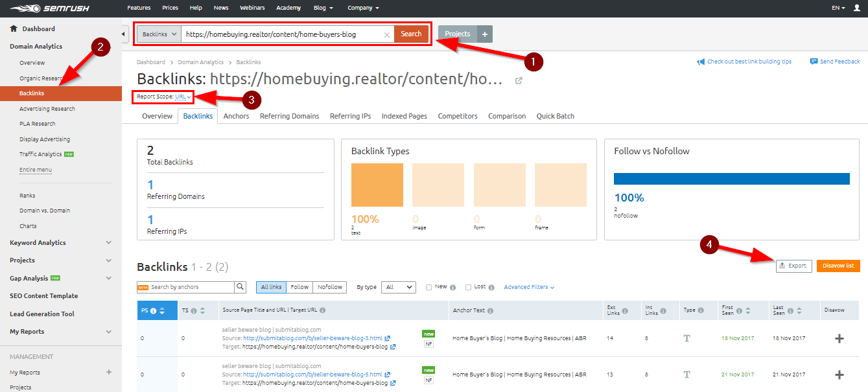Show the PS column info tooltip

[154, 311]
